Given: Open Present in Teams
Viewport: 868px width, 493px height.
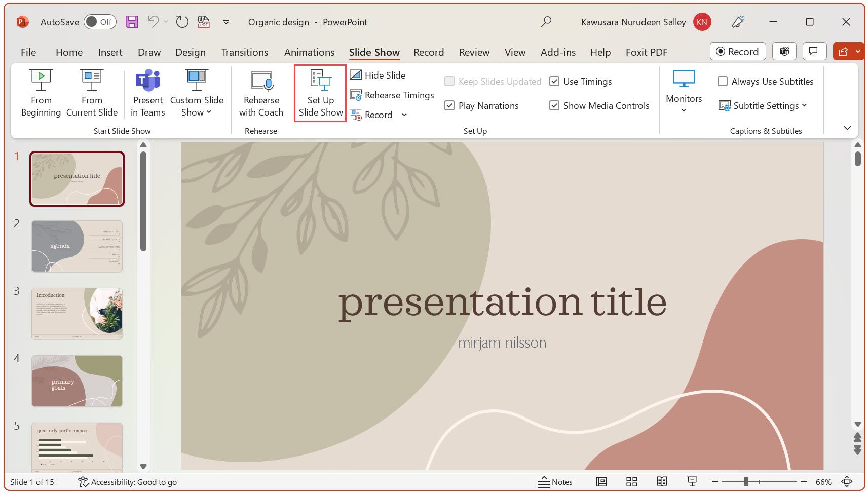Looking at the screenshot, I should [147, 93].
